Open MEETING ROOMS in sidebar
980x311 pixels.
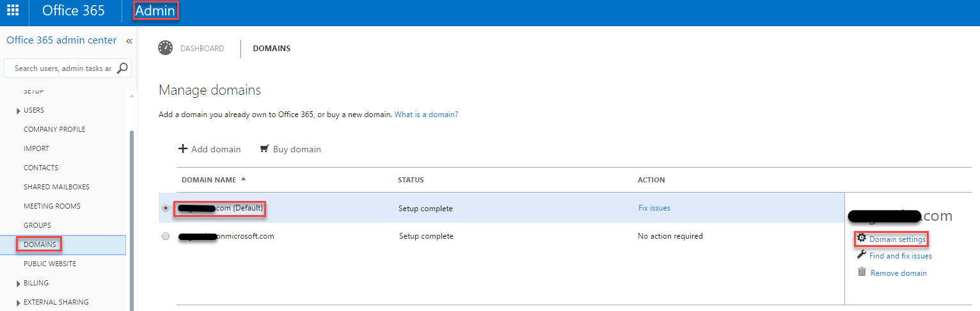point(52,206)
